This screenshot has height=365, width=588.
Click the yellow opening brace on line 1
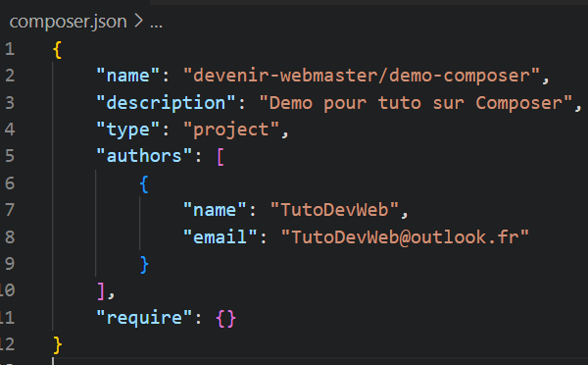(x=58, y=50)
